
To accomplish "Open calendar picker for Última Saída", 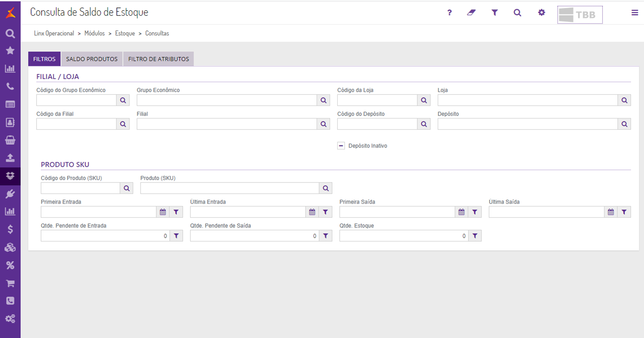I will point(611,212).
